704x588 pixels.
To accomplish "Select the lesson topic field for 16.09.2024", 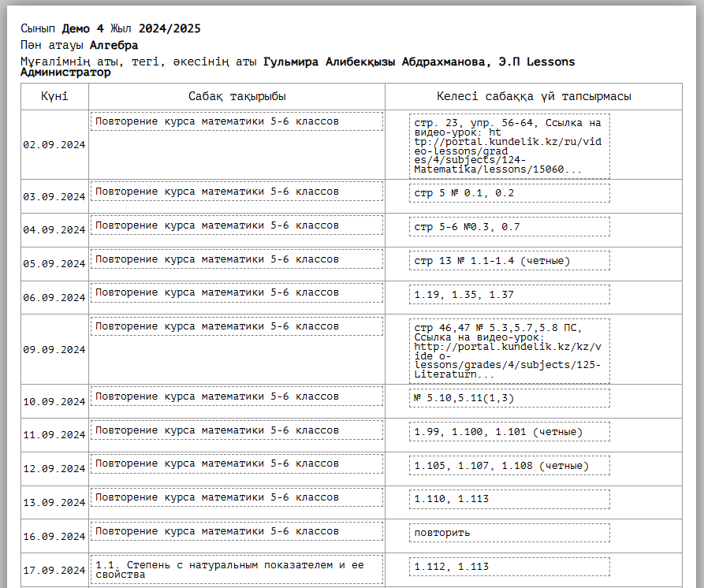I will 237,532.
